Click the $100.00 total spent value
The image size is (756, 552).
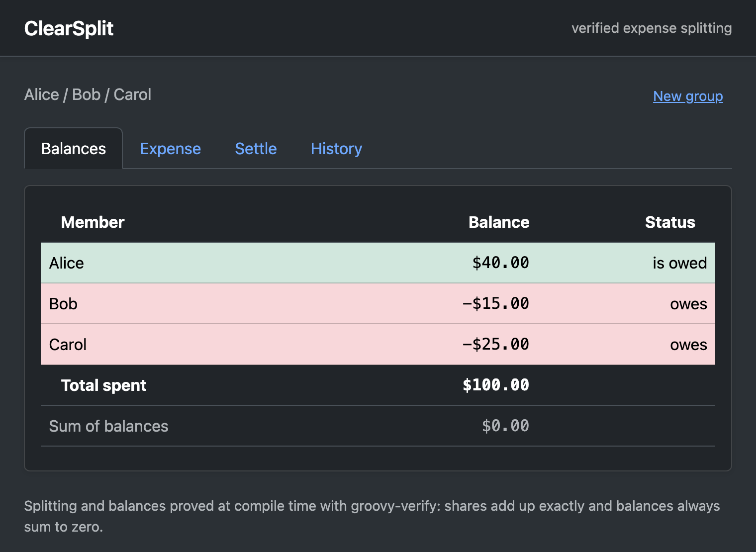point(496,385)
